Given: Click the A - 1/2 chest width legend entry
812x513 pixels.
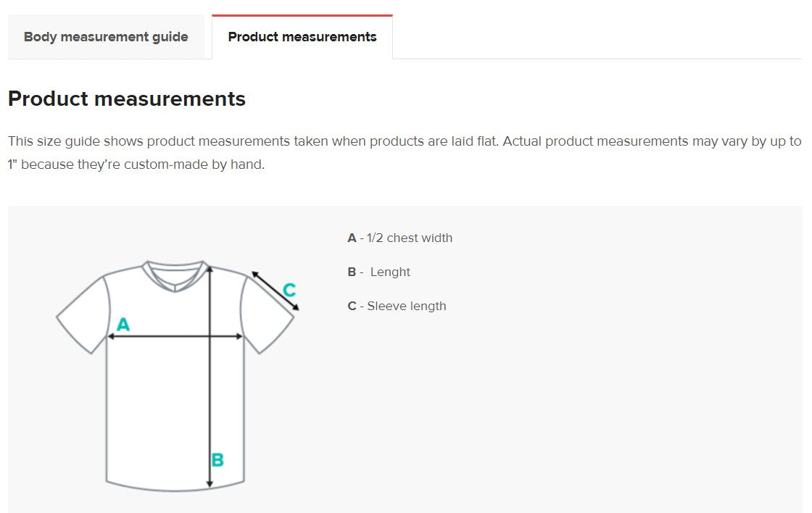Looking at the screenshot, I should click(x=399, y=238).
